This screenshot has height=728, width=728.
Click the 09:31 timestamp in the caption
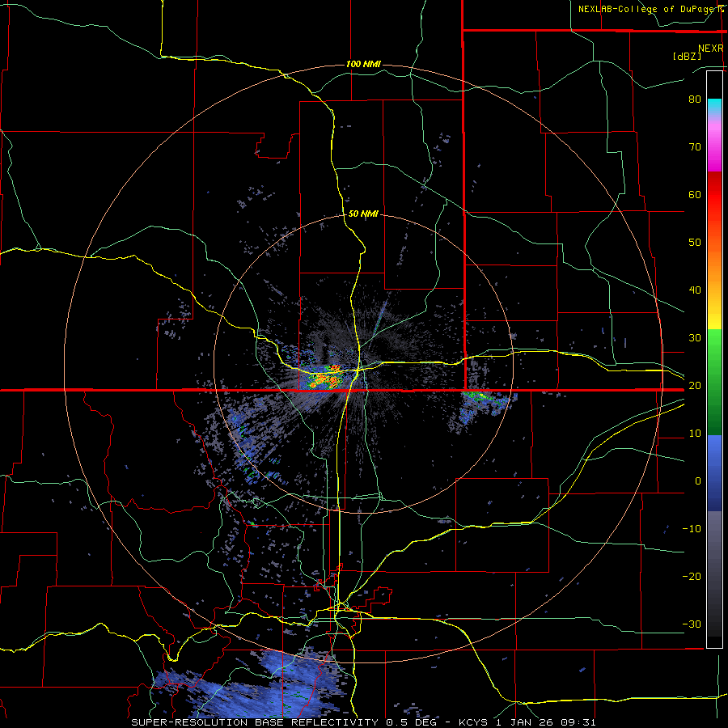577,722
